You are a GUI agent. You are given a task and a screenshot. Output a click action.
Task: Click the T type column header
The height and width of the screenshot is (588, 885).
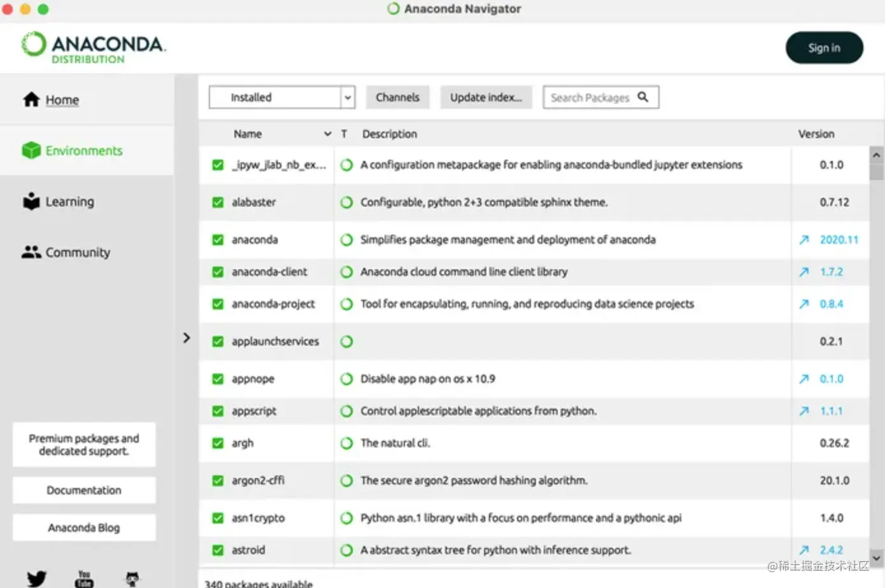point(344,134)
